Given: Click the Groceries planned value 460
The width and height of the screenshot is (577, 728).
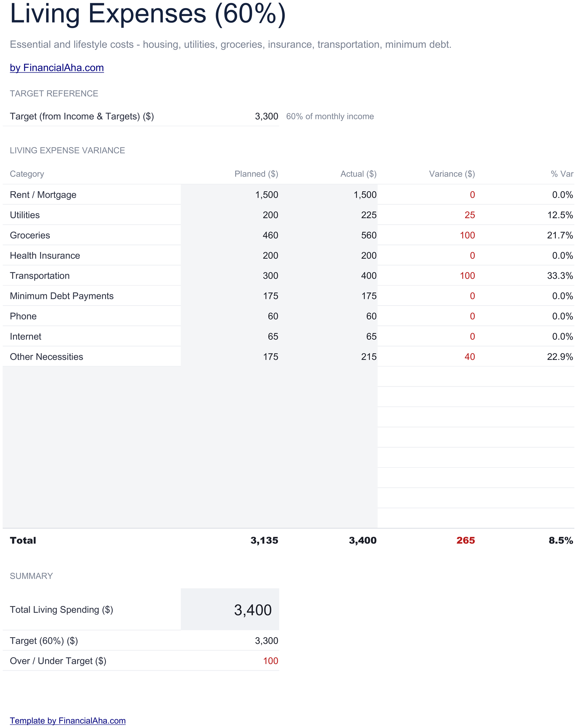Looking at the screenshot, I should [271, 235].
